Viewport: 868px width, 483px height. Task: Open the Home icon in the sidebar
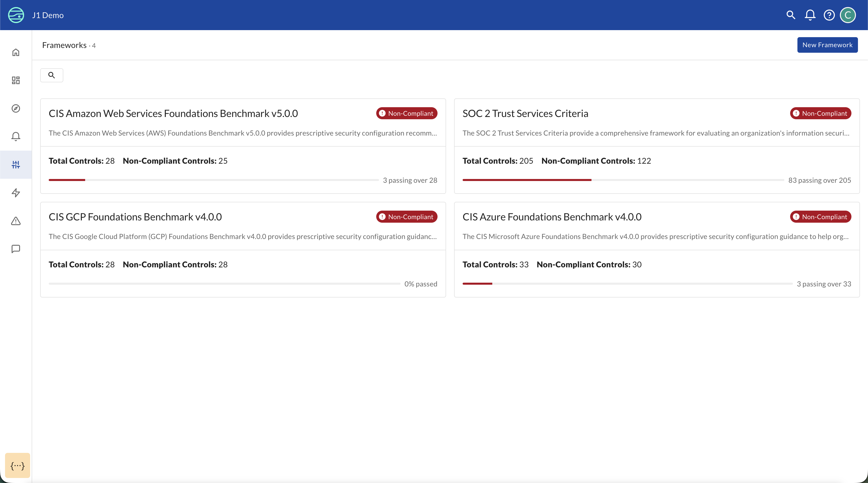click(x=16, y=52)
